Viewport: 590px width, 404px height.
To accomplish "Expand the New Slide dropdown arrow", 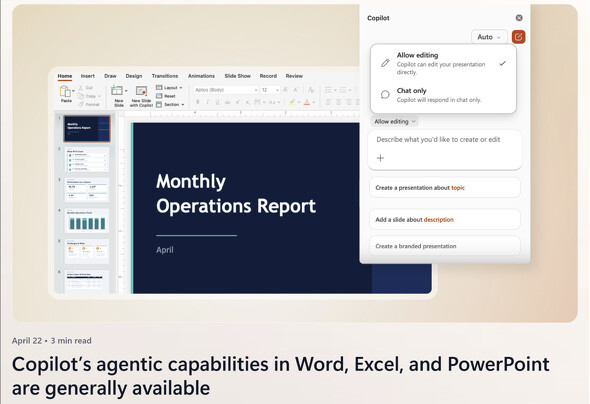I will [126, 91].
